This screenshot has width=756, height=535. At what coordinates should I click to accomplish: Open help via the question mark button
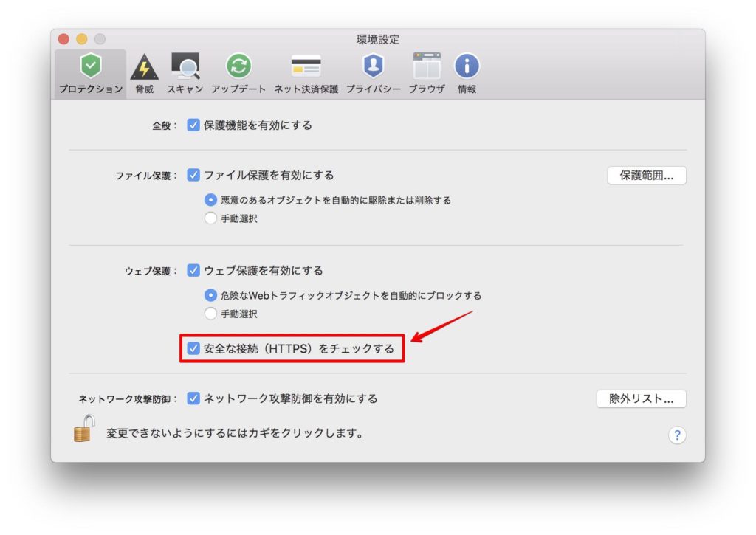click(677, 435)
